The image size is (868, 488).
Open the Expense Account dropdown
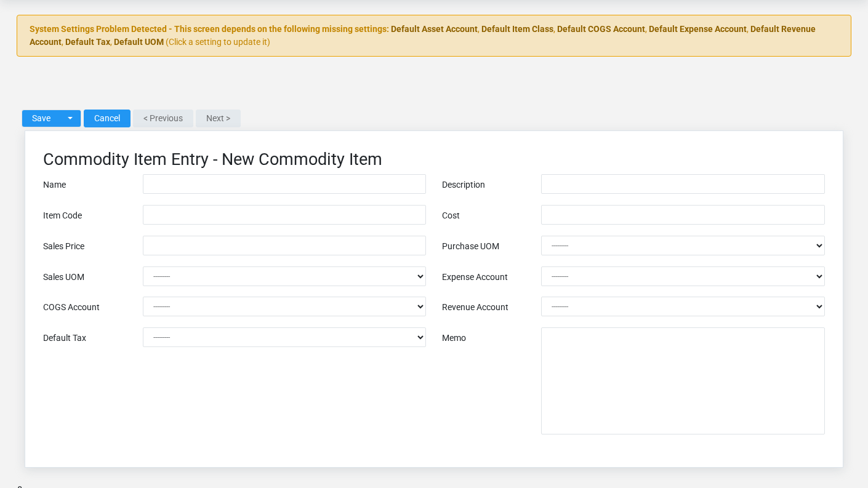pyautogui.click(x=683, y=276)
